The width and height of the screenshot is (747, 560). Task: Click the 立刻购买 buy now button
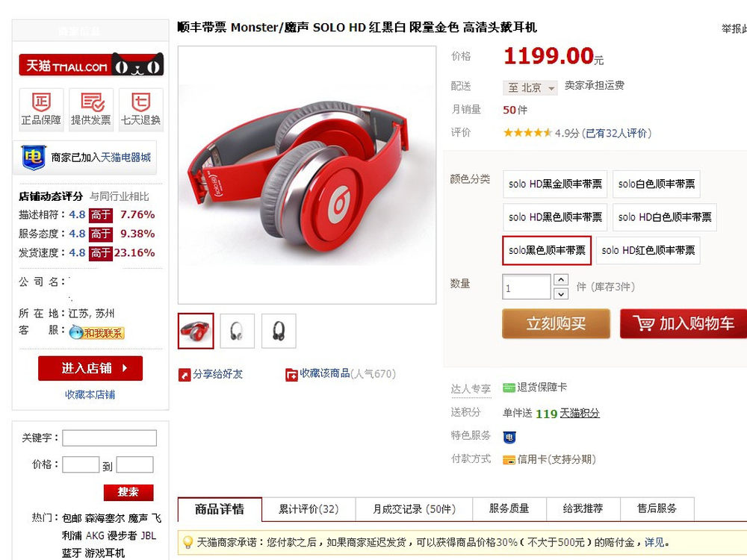tap(556, 324)
